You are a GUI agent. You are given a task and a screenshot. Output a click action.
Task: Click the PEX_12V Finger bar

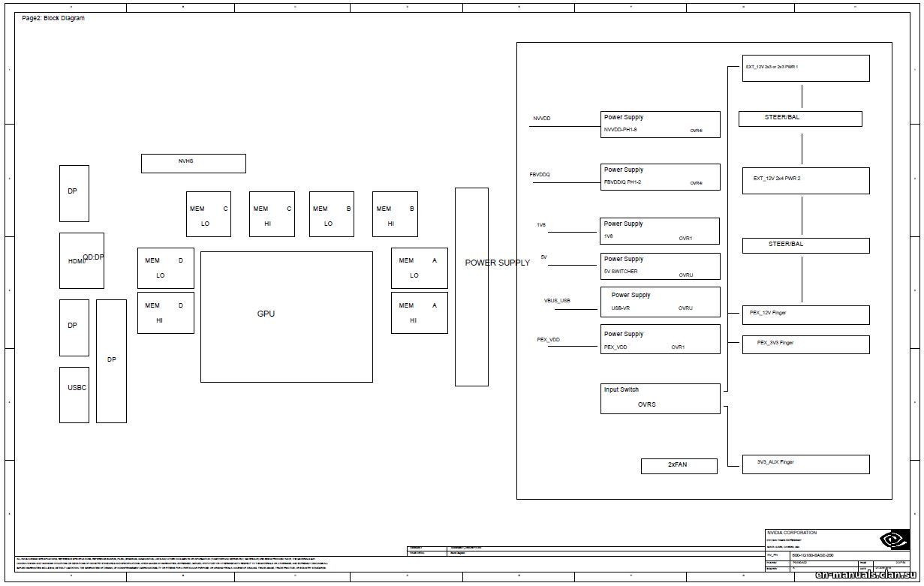coord(805,314)
